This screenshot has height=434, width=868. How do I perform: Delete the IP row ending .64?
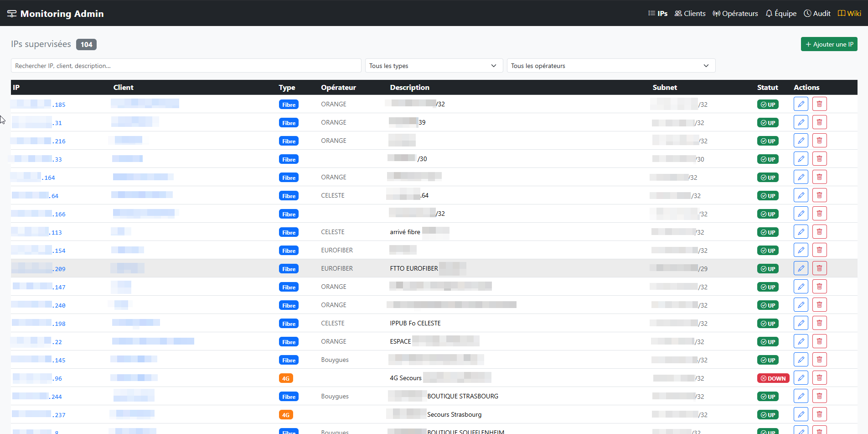point(819,195)
